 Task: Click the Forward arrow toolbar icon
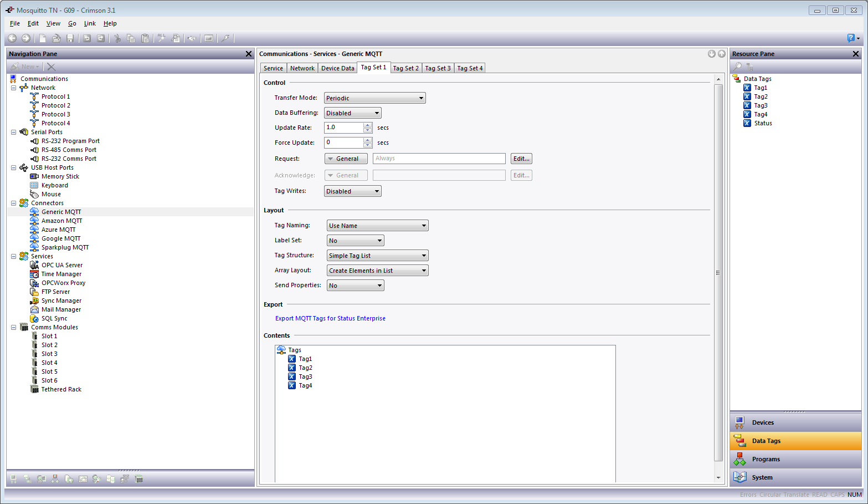click(x=26, y=38)
